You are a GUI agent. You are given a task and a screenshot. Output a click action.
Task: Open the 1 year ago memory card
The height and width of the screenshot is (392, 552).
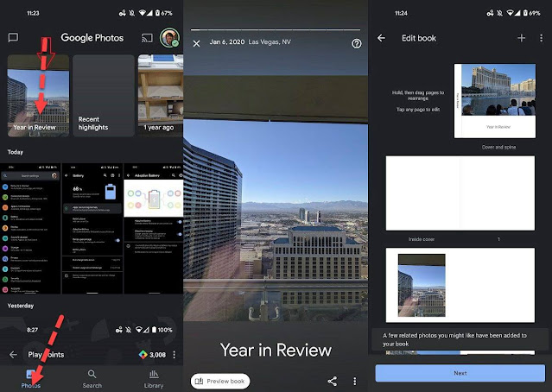161,95
